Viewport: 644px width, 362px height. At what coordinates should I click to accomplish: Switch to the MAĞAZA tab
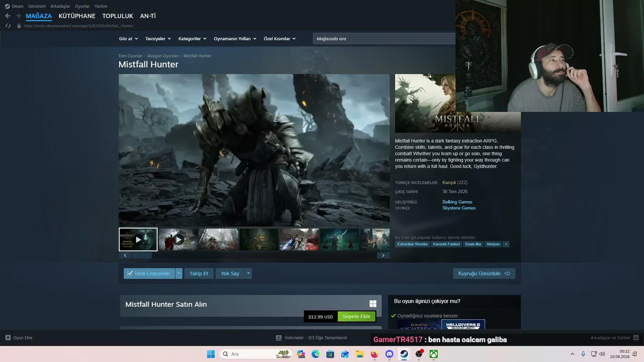(x=39, y=16)
